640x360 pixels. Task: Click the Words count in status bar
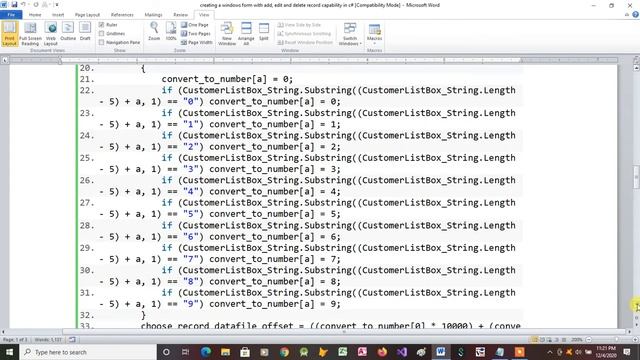(48, 340)
